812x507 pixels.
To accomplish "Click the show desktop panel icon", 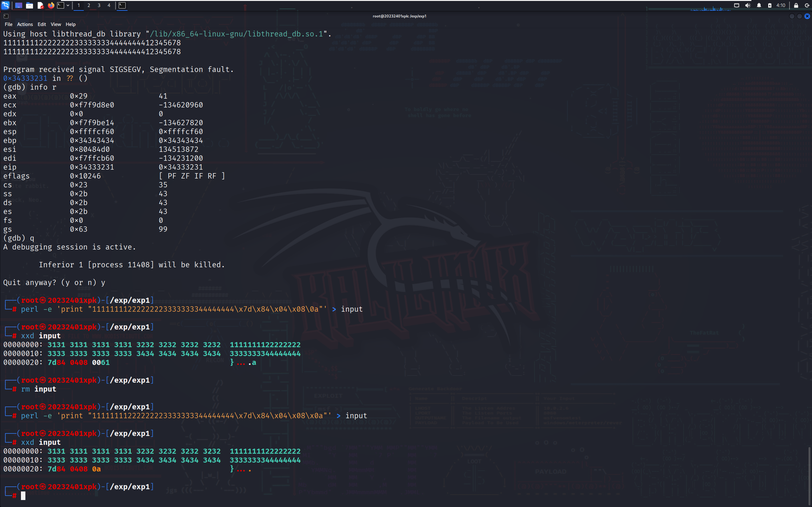I will [18, 5].
